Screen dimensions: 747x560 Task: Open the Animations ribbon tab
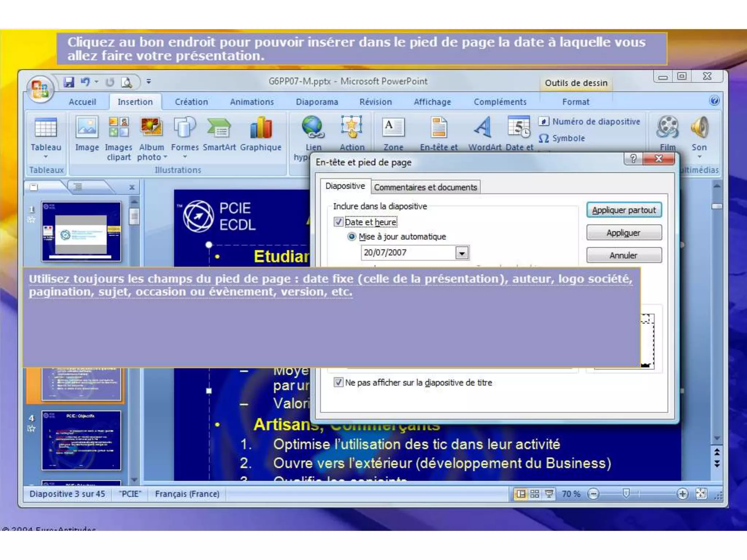pos(252,102)
